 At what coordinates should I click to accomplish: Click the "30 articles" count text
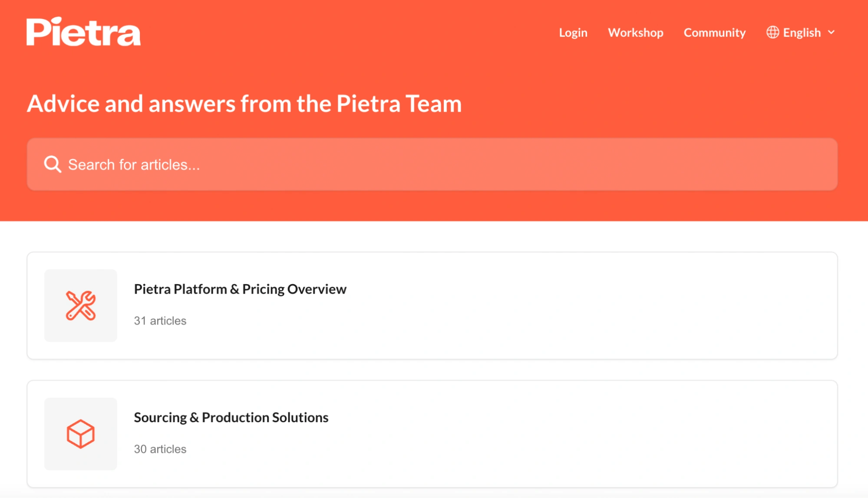point(160,449)
